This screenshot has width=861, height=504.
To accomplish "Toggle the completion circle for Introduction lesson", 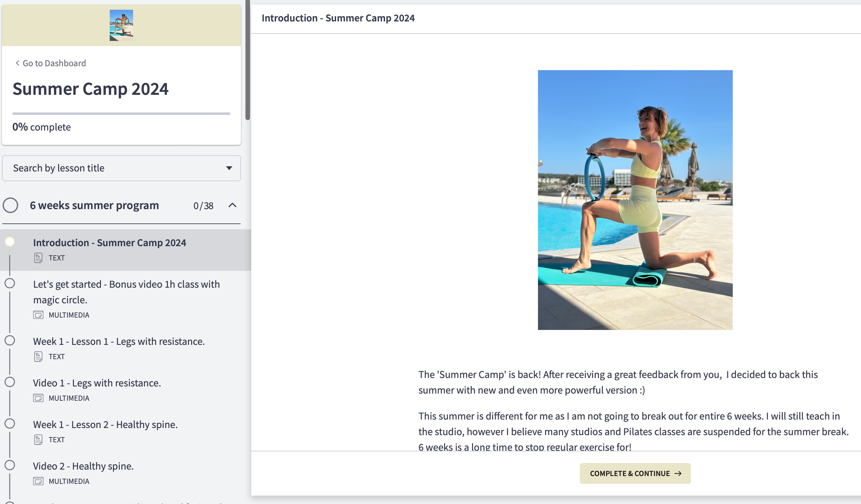I will (11, 242).
